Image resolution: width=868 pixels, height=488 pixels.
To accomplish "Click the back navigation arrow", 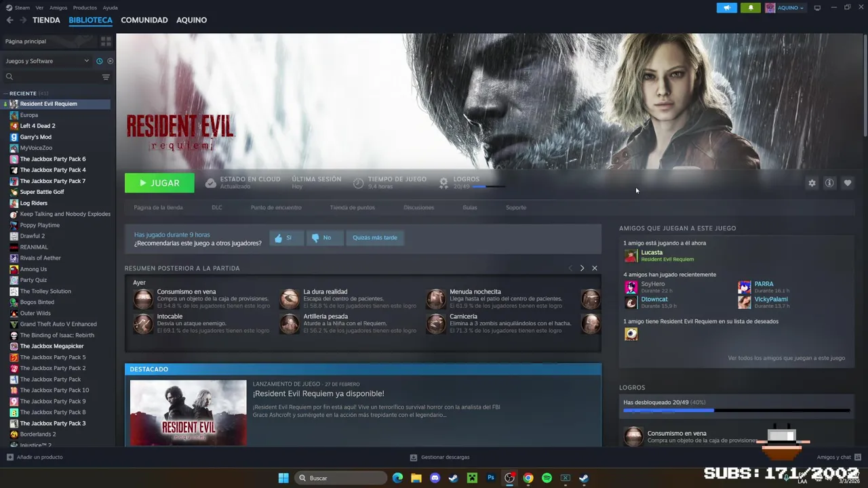I will [9, 20].
